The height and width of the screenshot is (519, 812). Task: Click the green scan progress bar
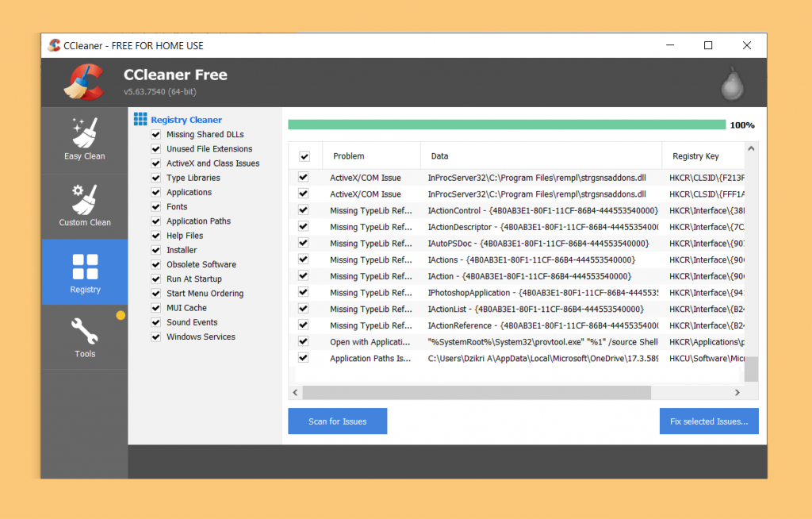pos(507,125)
